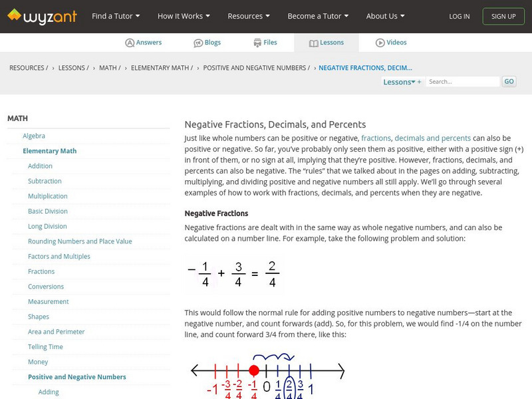The image size is (532, 399).
Task: Open the fractions, decimals and percents link
Action: coord(416,138)
